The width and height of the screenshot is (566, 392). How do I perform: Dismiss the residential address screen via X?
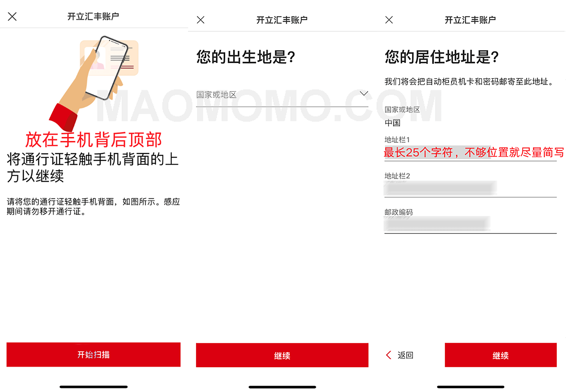[389, 20]
